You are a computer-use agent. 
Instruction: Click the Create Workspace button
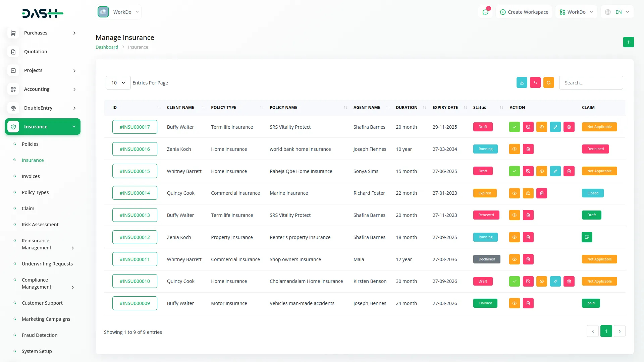pos(524,12)
